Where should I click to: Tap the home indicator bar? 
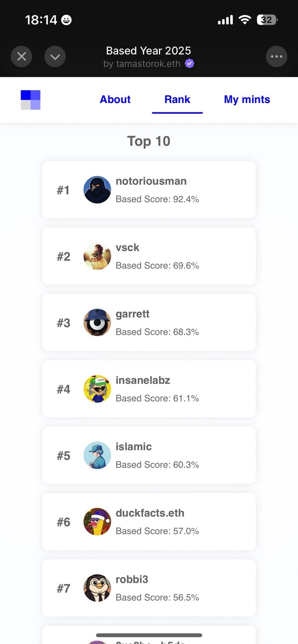(149, 635)
